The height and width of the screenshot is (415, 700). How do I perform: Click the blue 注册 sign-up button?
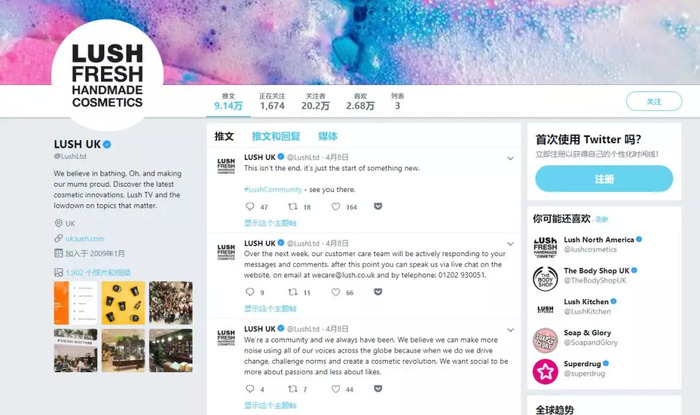click(x=604, y=178)
